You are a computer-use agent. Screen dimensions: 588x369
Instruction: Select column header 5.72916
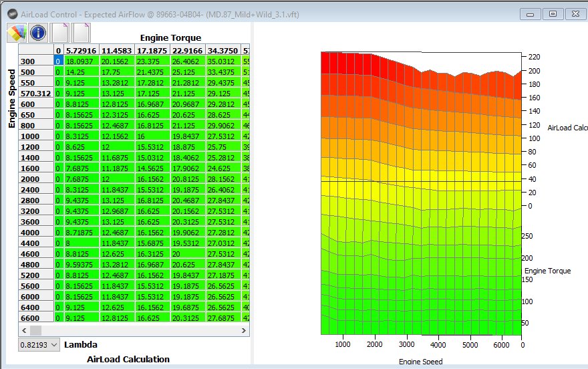coord(82,50)
